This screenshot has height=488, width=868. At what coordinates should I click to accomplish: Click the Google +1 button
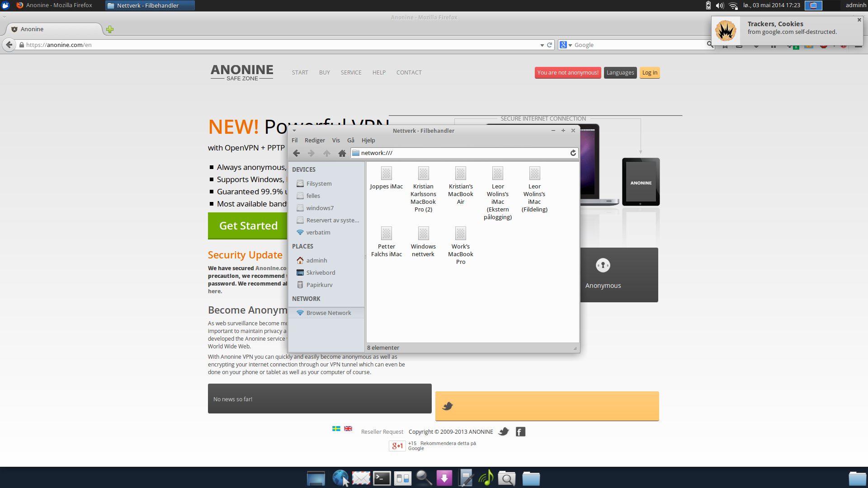[x=397, y=446]
